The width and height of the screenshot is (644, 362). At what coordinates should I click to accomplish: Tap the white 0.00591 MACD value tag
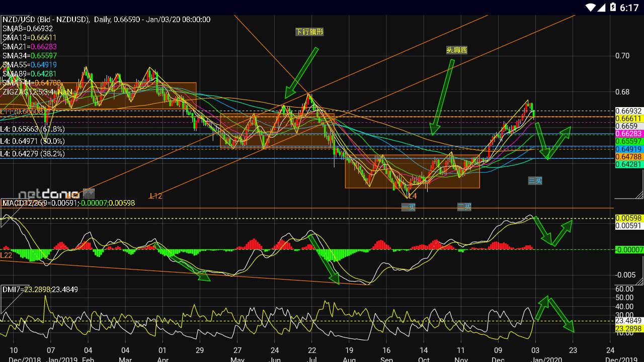pyautogui.click(x=629, y=226)
